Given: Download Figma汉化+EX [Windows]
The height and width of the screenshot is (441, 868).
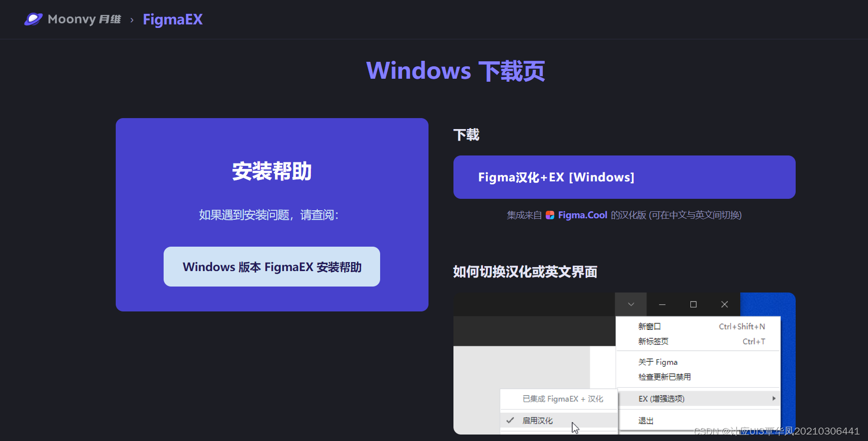Looking at the screenshot, I should point(625,177).
